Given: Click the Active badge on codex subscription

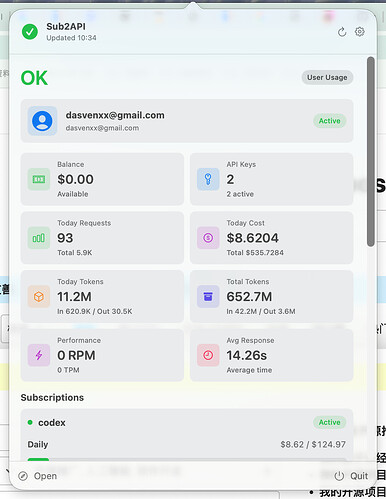Looking at the screenshot, I should pyautogui.click(x=329, y=422).
